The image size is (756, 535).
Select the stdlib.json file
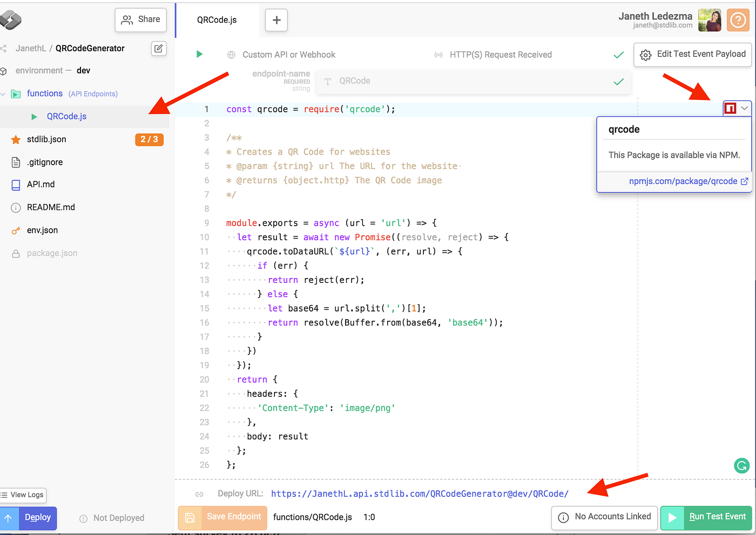pyautogui.click(x=46, y=139)
